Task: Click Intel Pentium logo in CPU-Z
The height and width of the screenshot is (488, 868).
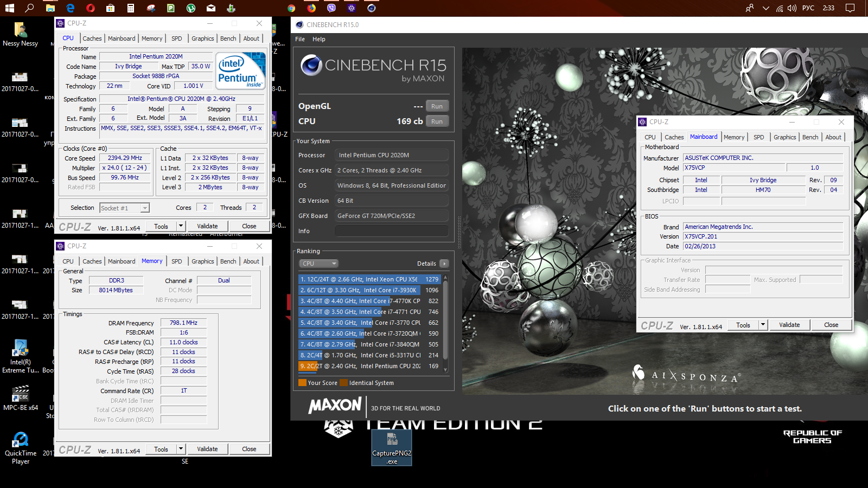Action: coord(240,70)
